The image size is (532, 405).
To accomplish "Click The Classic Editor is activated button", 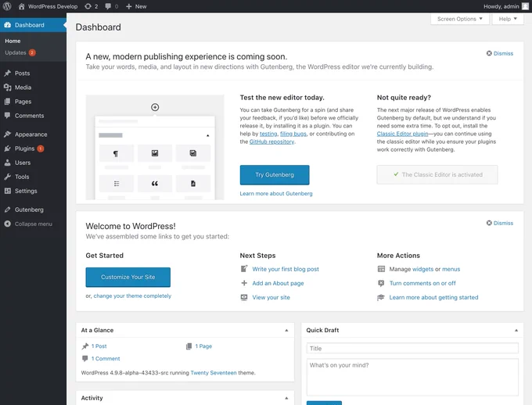I will tap(437, 174).
